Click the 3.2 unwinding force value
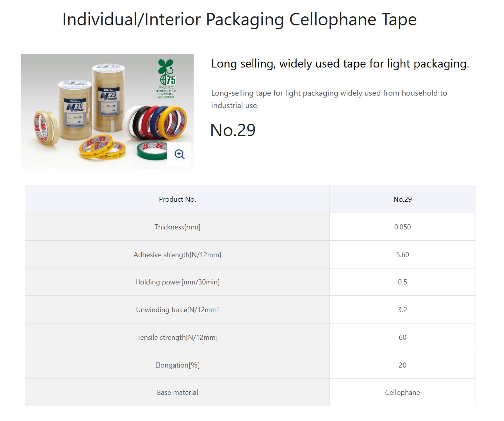This screenshot has height=421, width=504. 402,309
